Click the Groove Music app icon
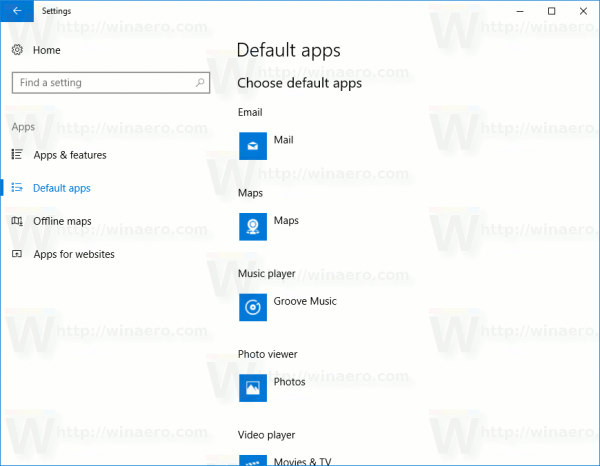 (x=254, y=307)
